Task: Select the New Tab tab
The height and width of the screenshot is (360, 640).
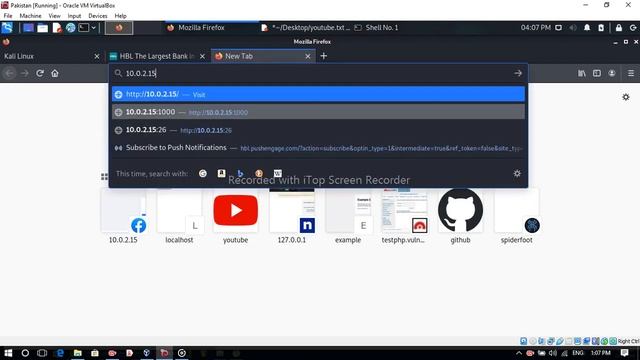Action: (257, 56)
